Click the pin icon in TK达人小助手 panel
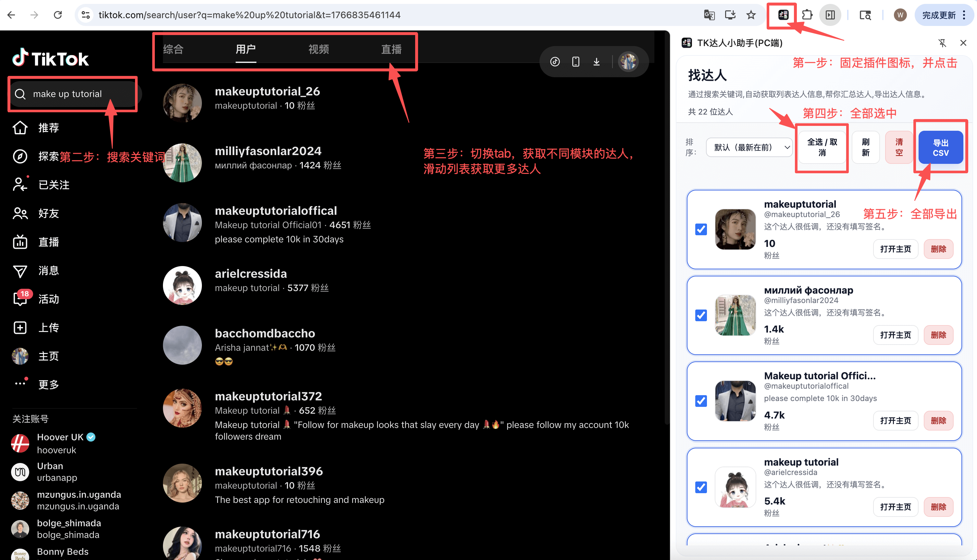The width and height of the screenshot is (977, 560). point(943,43)
